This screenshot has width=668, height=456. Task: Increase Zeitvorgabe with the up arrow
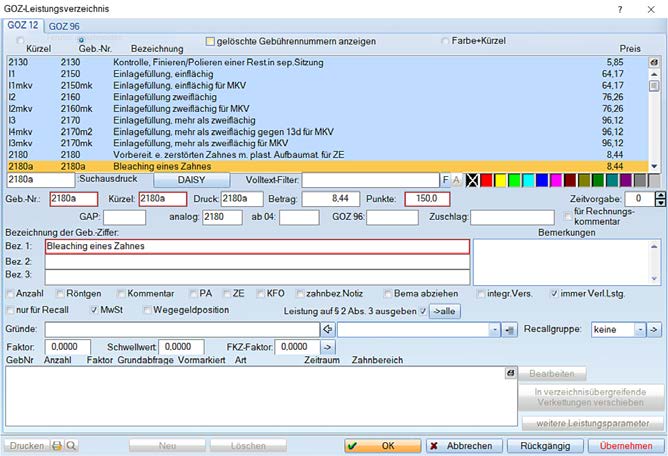point(659,195)
